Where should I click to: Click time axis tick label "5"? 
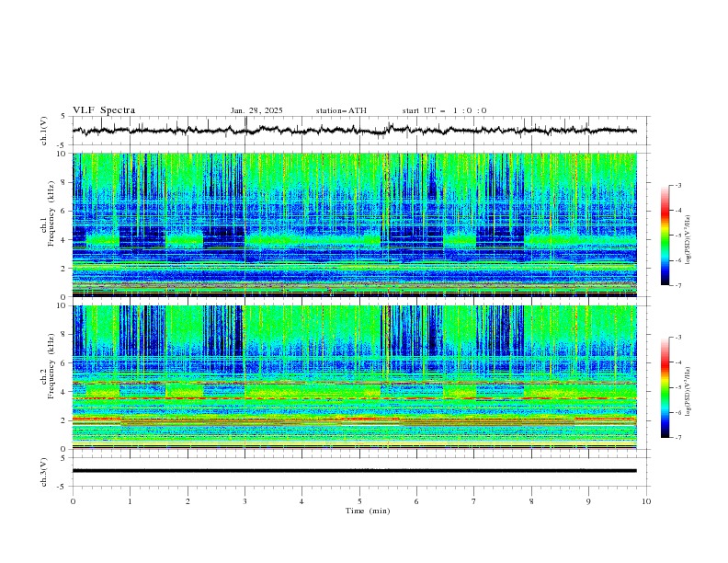coord(359,501)
